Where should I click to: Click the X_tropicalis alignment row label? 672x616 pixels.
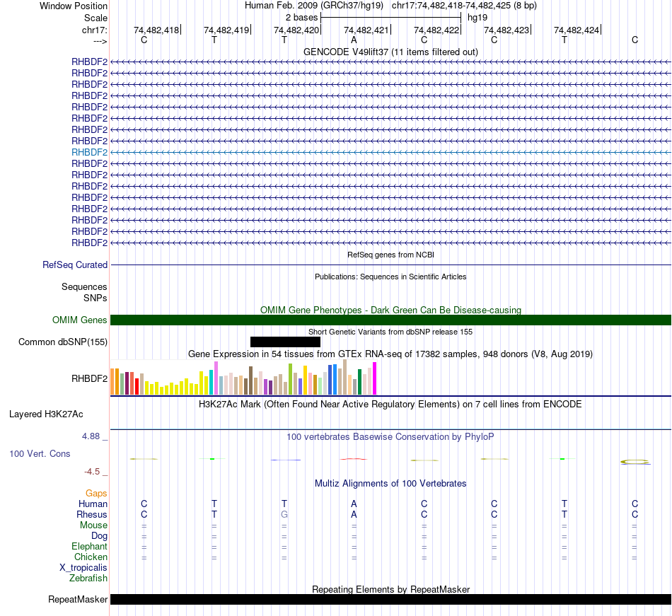point(83,568)
